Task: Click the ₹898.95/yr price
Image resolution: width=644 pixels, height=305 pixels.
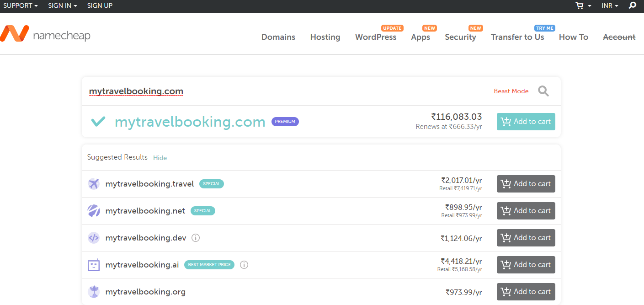Action: [463, 207]
